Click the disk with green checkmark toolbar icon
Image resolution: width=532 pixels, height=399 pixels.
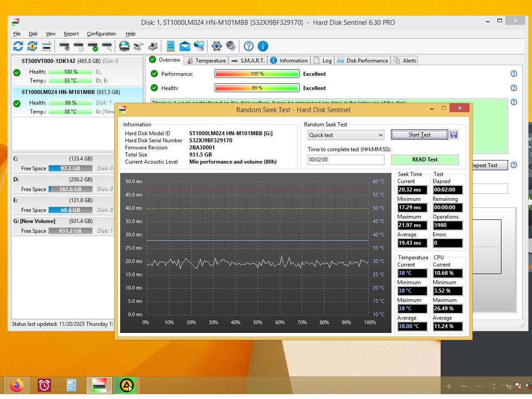click(x=93, y=46)
